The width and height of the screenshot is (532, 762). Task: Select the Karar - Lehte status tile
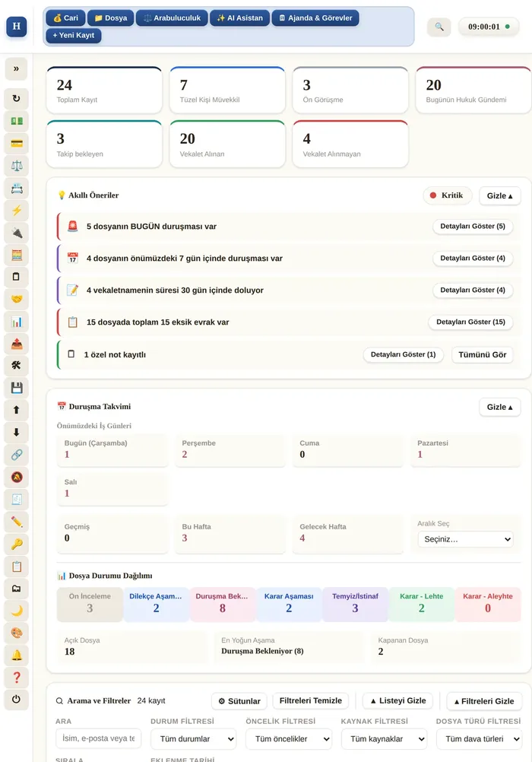421,604
